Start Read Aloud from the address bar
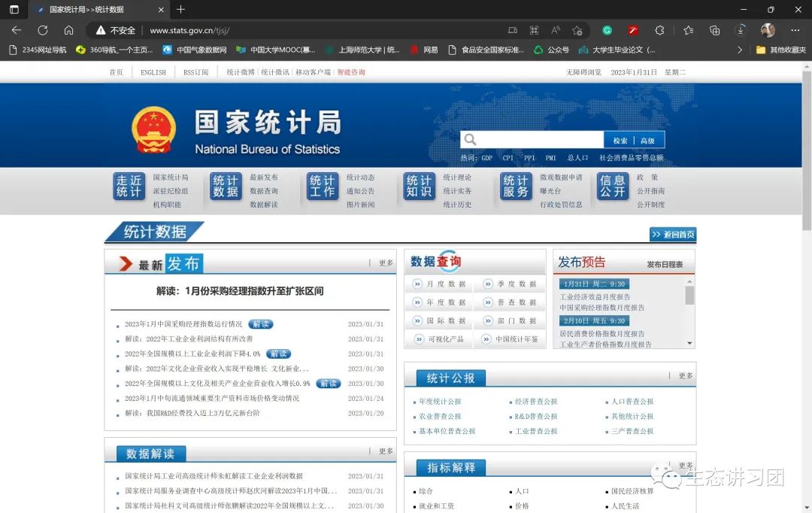812x513 pixels. click(556, 31)
